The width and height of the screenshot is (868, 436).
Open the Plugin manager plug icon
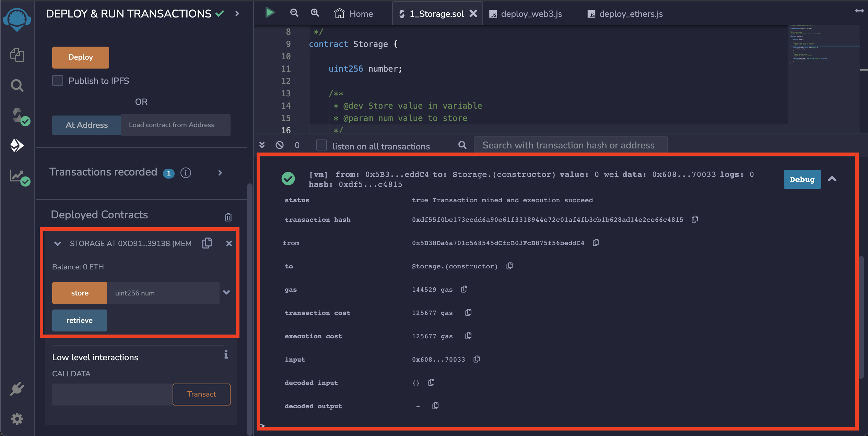click(17, 389)
